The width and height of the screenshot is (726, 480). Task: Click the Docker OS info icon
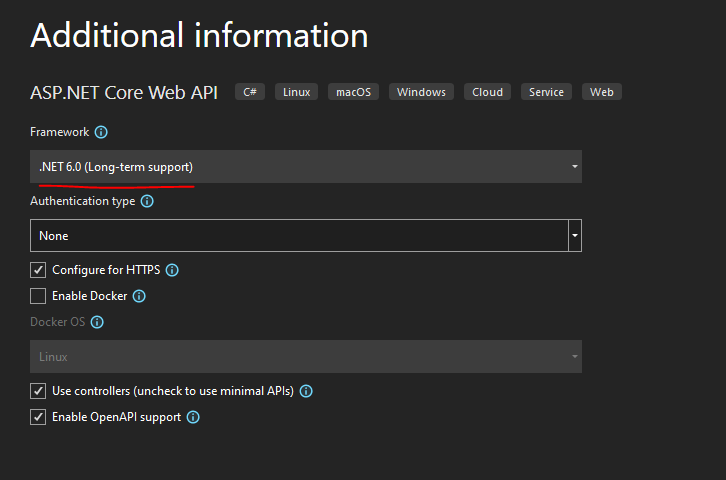97,322
